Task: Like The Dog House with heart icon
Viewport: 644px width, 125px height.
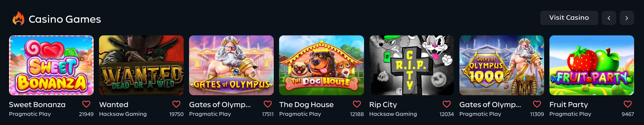Action: (x=357, y=104)
